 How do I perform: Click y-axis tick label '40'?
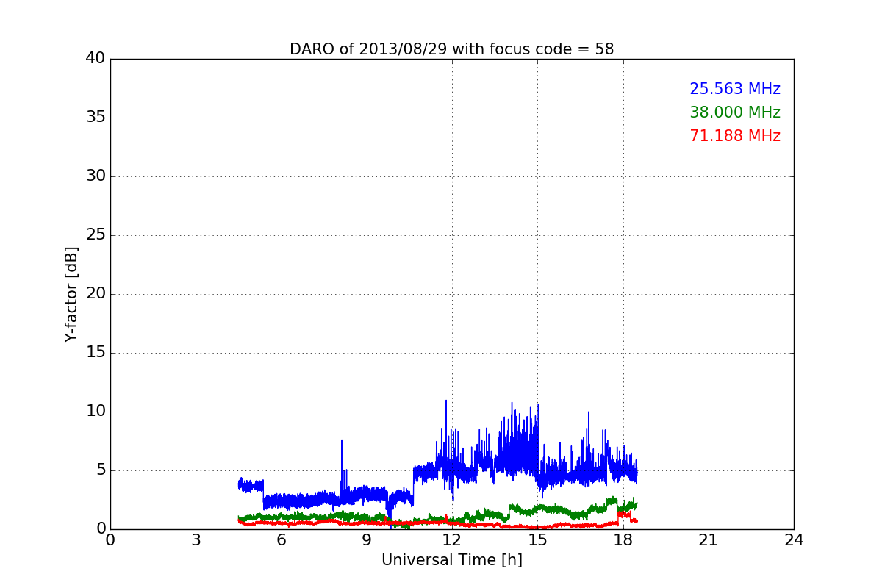[x=96, y=59]
